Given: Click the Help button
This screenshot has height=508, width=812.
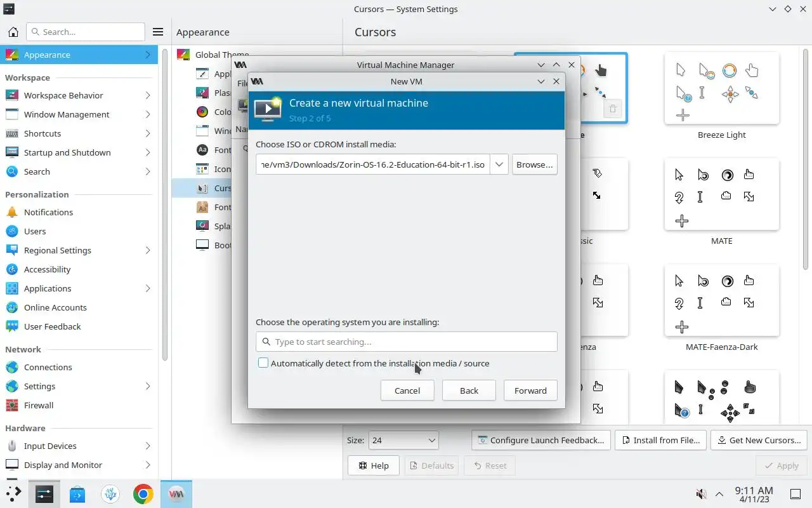Looking at the screenshot, I should click(x=374, y=465).
